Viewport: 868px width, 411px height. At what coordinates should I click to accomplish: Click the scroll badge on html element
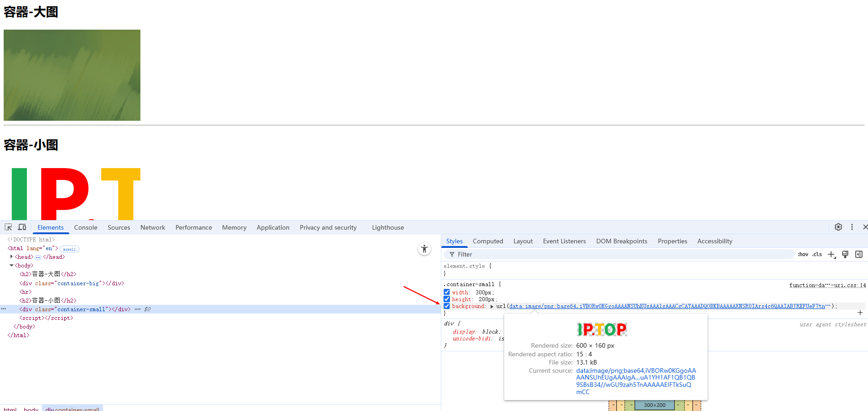(x=69, y=249)
